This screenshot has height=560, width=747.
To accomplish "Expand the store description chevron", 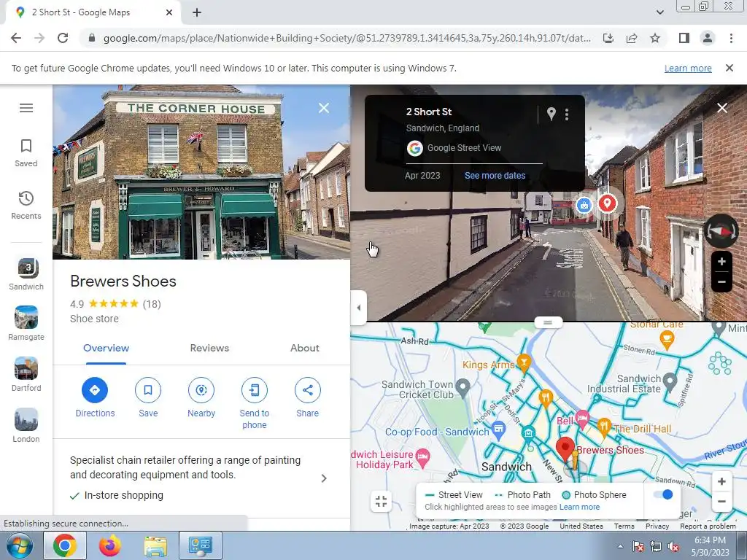I will (324, 478).
